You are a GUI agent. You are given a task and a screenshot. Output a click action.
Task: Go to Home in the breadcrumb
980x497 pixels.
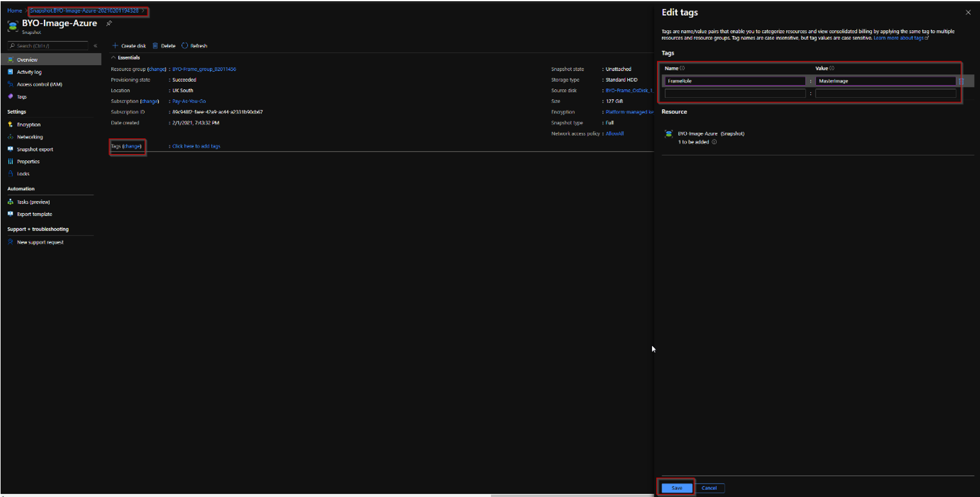[x=14, y=11]
